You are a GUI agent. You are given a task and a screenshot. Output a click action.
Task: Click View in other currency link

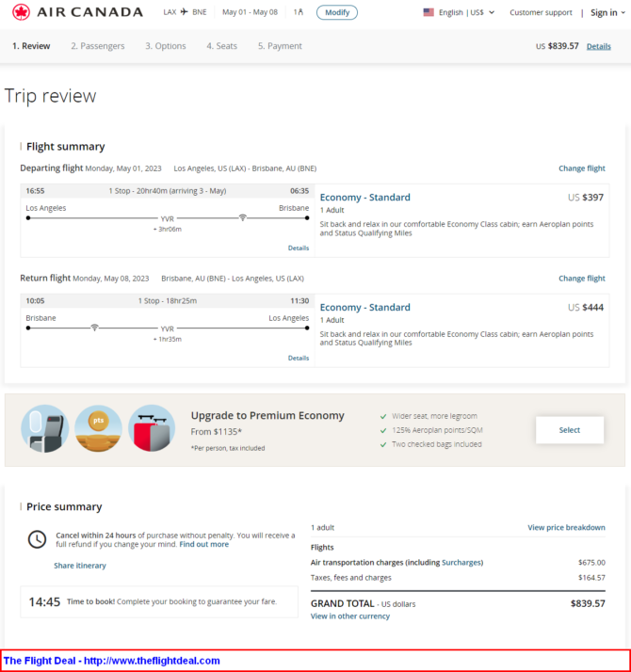click(350, 616)
